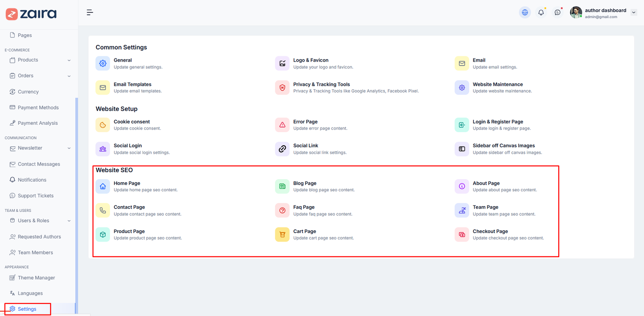Screen dimensions: 644x316
Task: Click the Social Link chain icon
Action: (282, 149)
